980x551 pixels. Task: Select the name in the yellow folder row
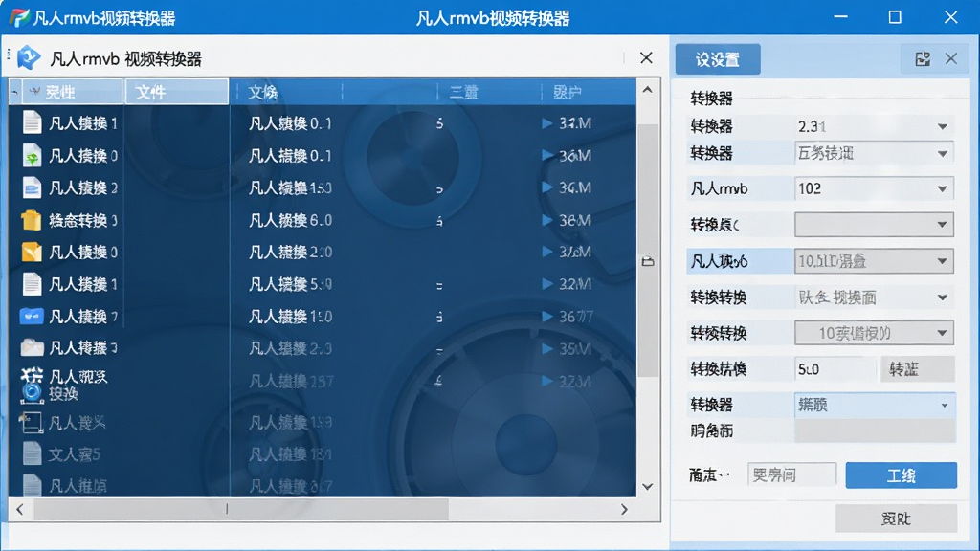(x=82, y=221)
